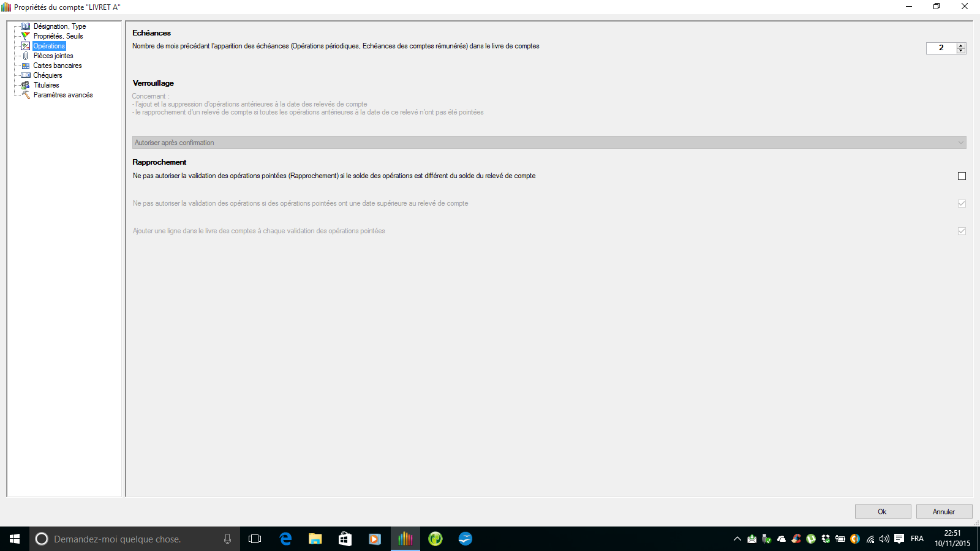Viewport: 980px width, 551px height.
Task: Enable the balance mismatch Rapprochement checkbox
Action: click(x=962, y=176)
